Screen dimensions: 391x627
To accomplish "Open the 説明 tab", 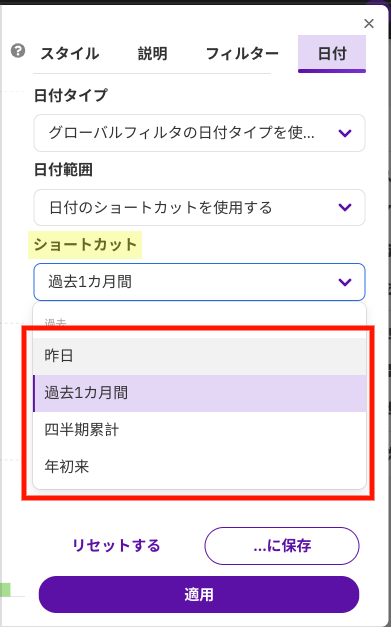I will click(153, 54).
